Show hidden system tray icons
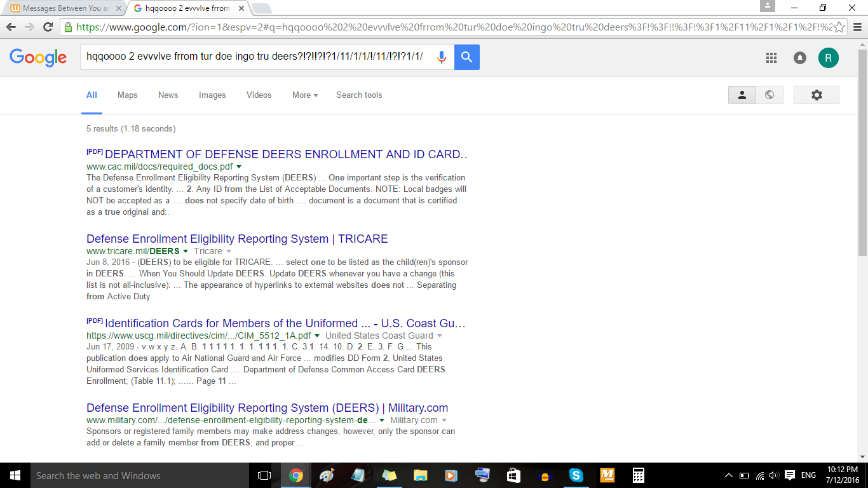The image size is (868, 488). pos(728,475)
